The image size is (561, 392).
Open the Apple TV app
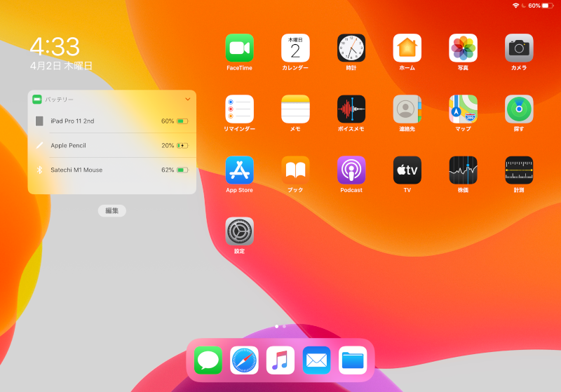click(407, 170)
